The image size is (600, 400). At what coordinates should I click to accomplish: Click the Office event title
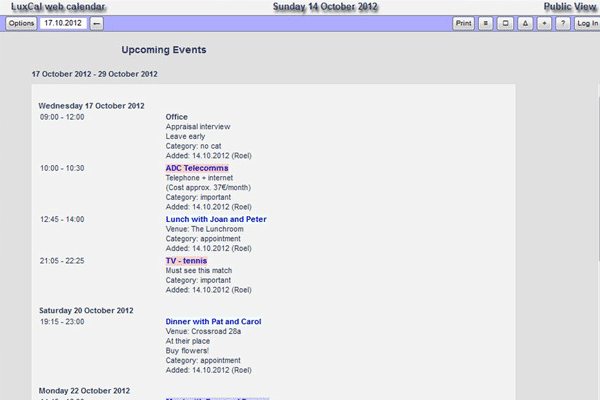[177, 117]
